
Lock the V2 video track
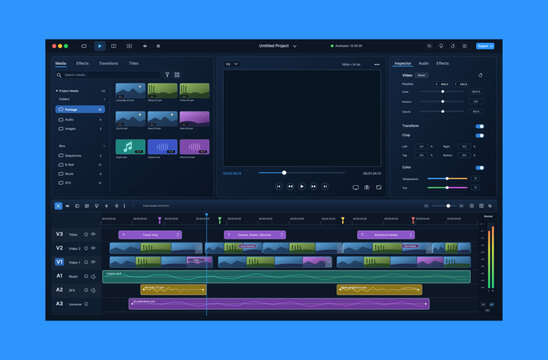86,248
